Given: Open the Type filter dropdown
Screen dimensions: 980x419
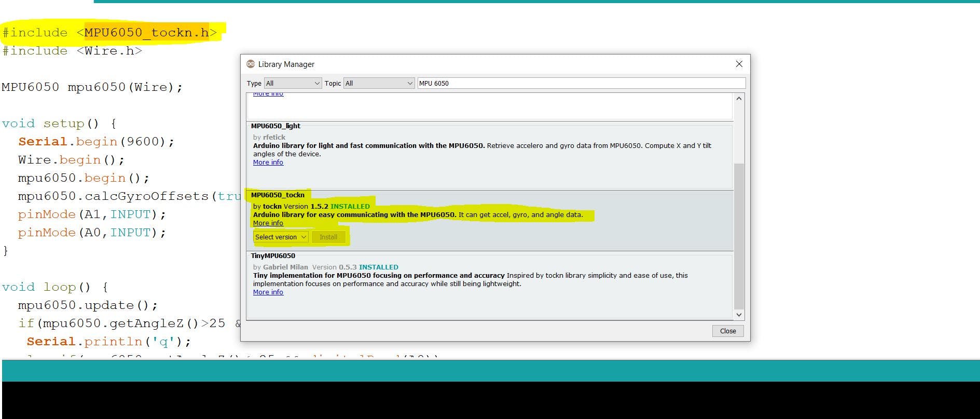Looking at the screenshot, I should click(293, 83).
